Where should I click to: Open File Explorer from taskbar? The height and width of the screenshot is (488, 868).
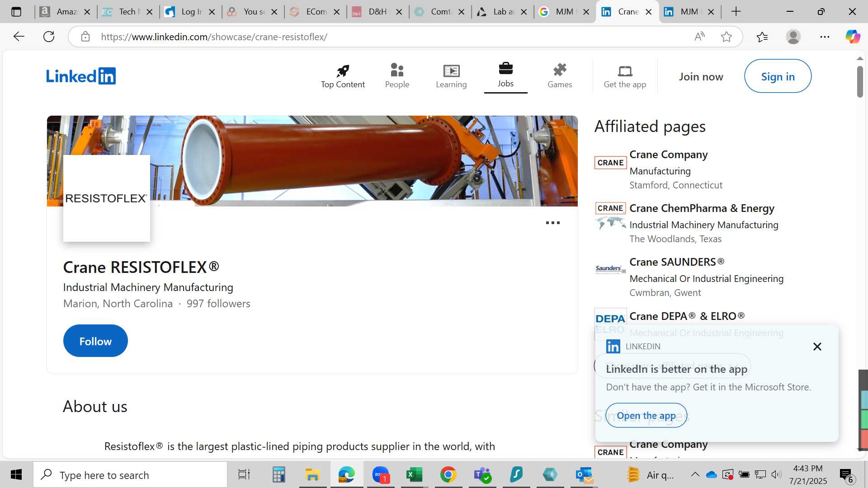coord(312,474)
